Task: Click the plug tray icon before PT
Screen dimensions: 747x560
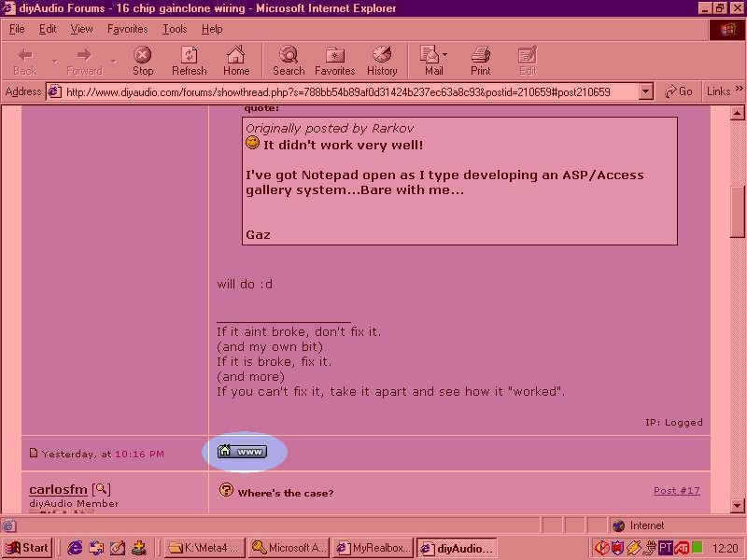Action: tap(649, 548)
